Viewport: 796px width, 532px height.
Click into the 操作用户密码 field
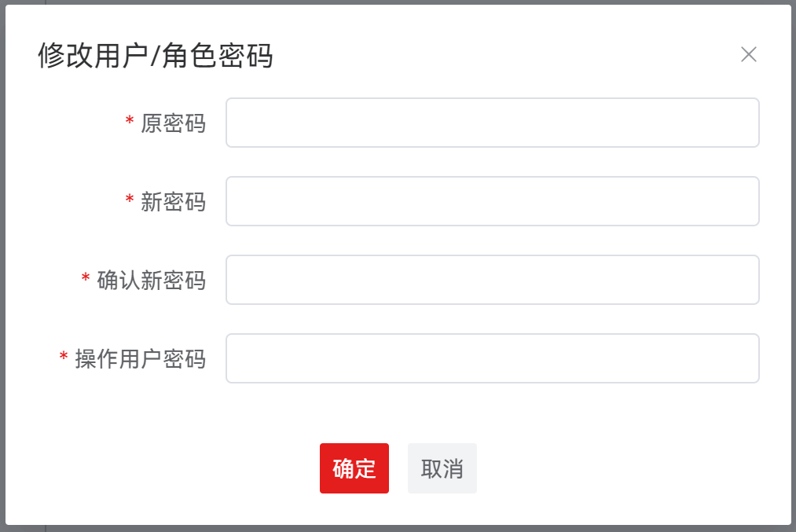[x=492, y=358]
